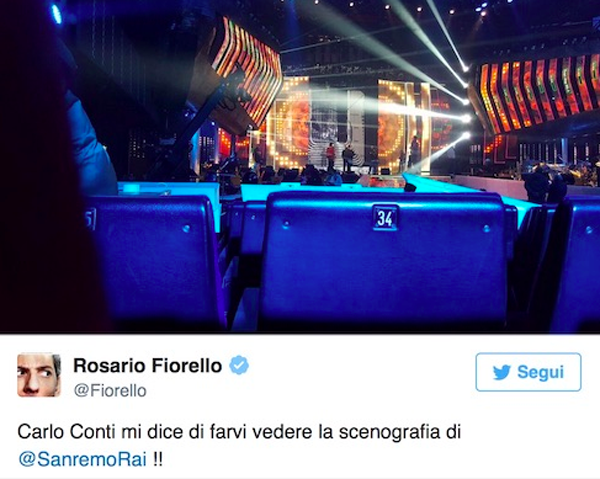Viewport: 600px width, 479px height.
Task: Follow the @SanremoRai mention link
Action: click(82, 459)
